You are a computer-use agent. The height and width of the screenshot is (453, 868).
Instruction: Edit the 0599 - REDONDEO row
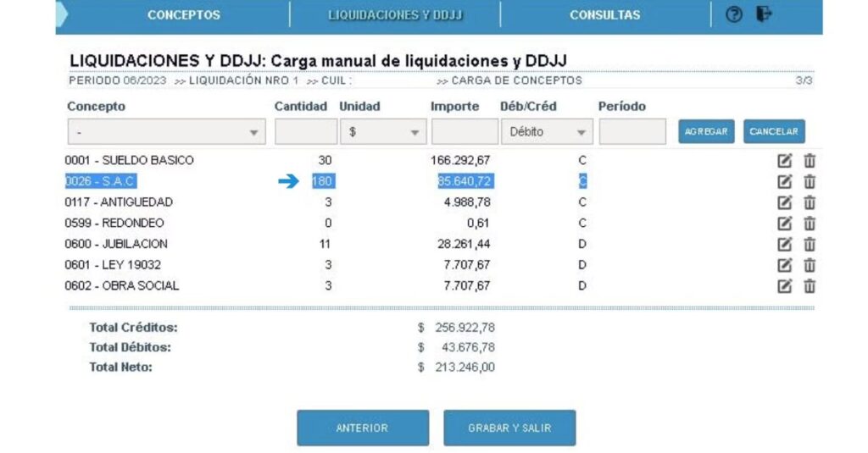click(x=785, y=224)
